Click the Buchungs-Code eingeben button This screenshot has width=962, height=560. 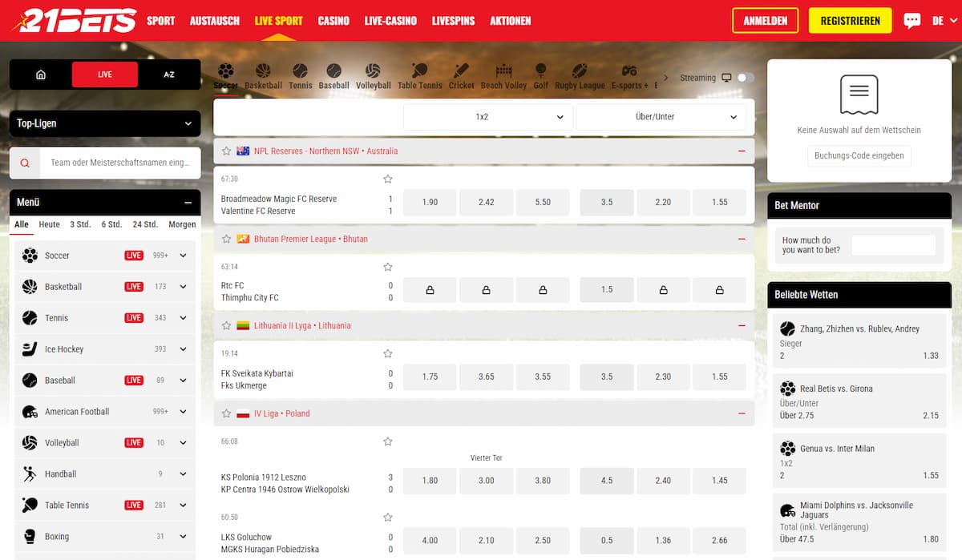(x=859, y=155)
